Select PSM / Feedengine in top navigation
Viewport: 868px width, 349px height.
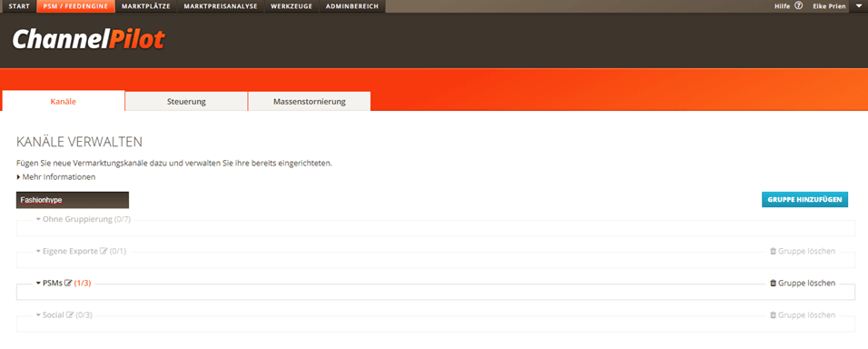[x=76, y=6]
